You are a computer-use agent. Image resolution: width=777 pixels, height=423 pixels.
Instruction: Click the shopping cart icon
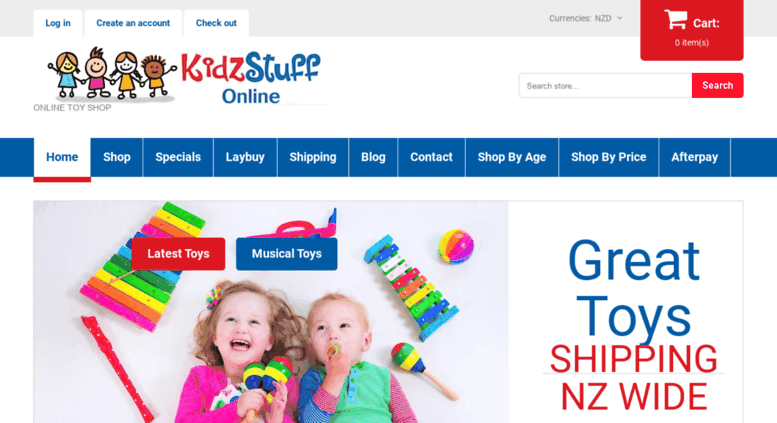[675, 20]
